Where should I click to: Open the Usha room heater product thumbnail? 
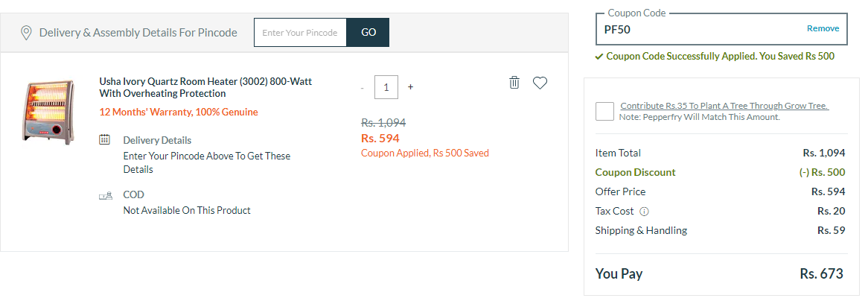pos(48,112)
